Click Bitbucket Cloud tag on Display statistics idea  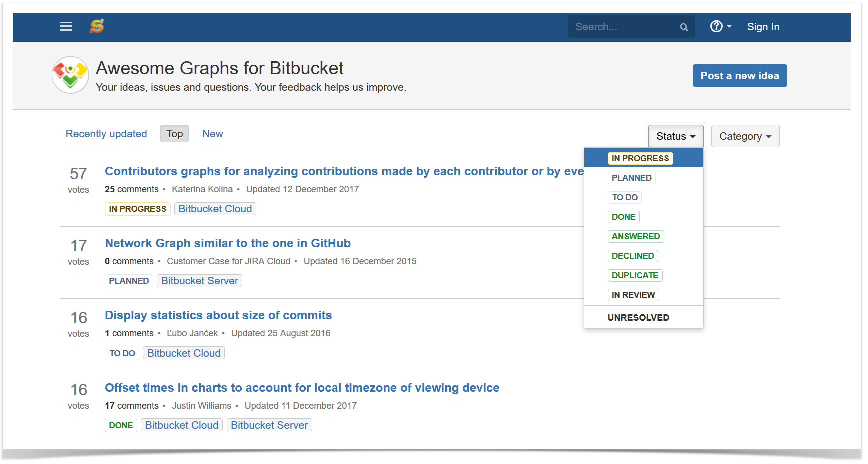coord(184,353)
